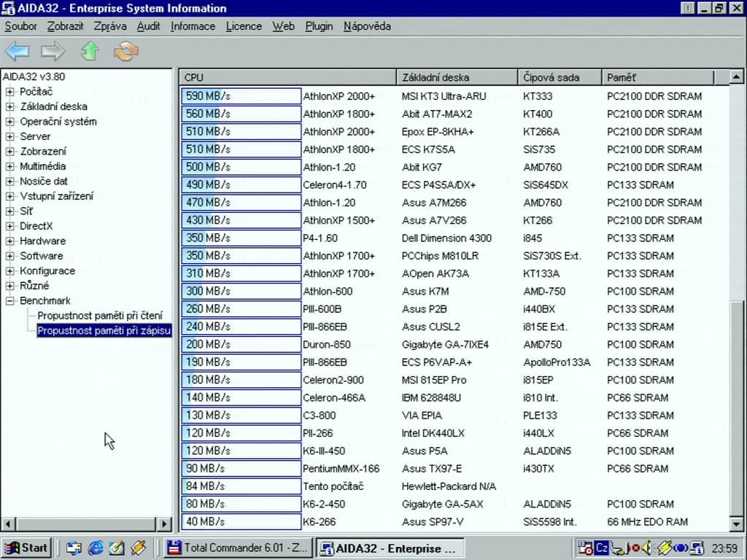
Task: Select Propustnost paměti při čtení
Action: click(100, 316)
